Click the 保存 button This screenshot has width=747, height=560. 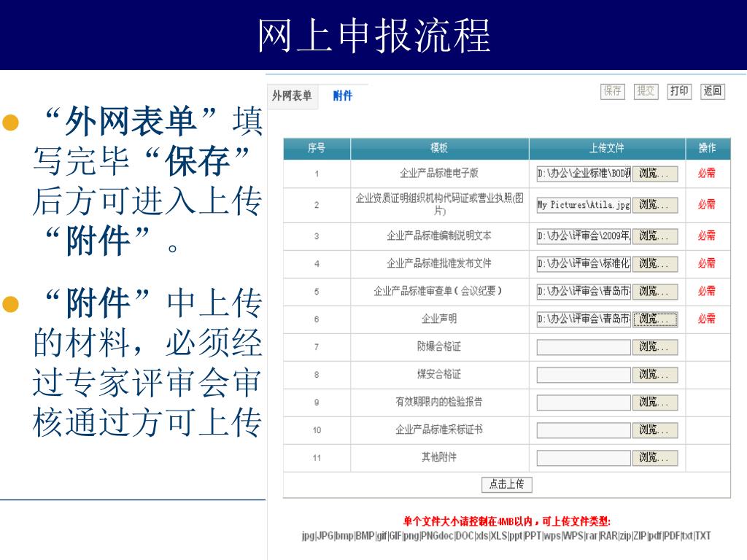point(612,91)
